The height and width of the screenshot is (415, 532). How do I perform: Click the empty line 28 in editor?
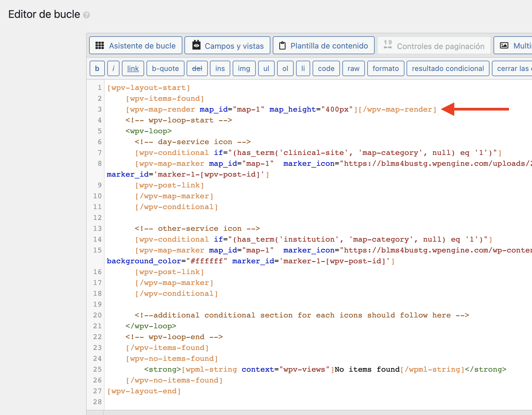pyautogui.click(x=318, y=402)
